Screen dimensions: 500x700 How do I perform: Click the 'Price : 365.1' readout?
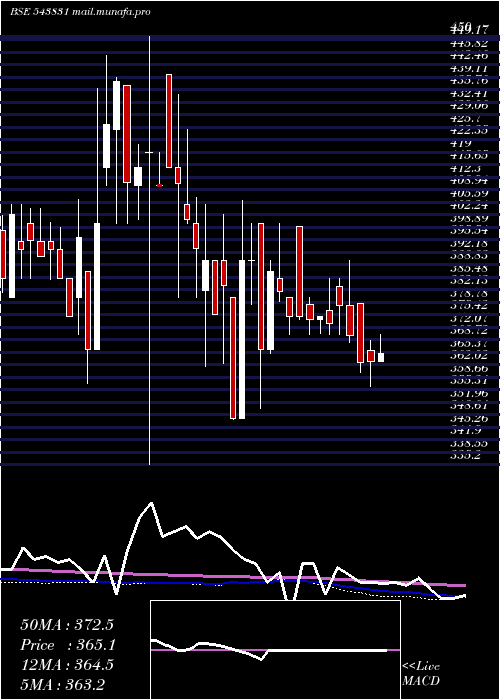click(67, 645)
